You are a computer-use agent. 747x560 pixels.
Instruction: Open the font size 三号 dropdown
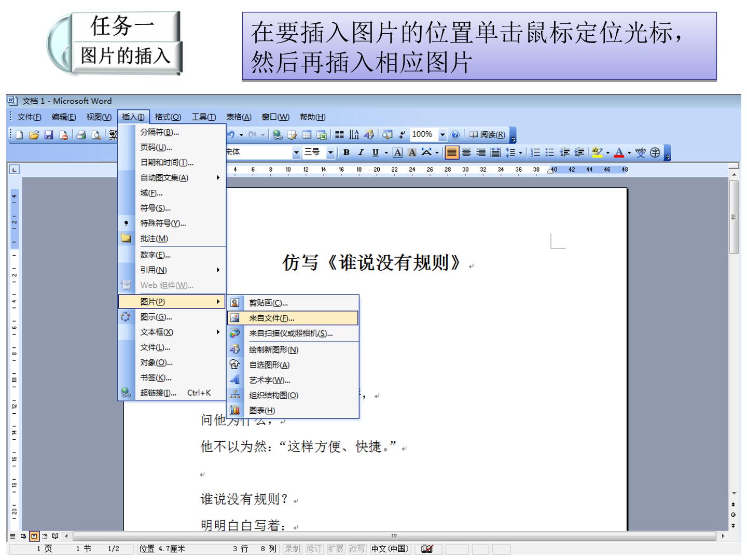point(330,152)
